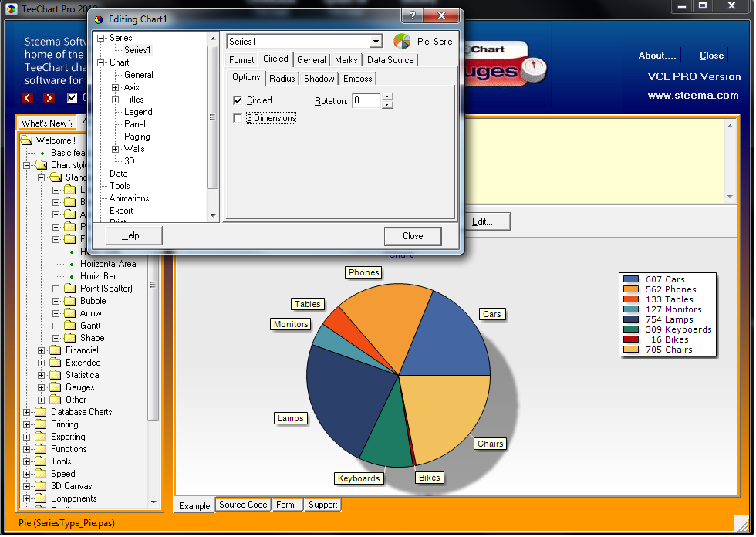Select the Animations tree item
This screenshot has width=756, height=537.
130,198
